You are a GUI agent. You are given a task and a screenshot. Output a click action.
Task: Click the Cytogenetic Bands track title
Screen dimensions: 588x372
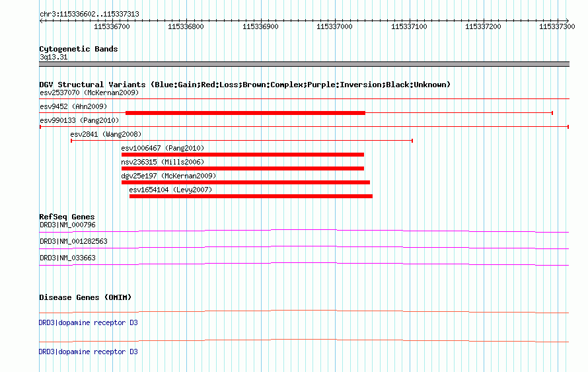point(79,49)
